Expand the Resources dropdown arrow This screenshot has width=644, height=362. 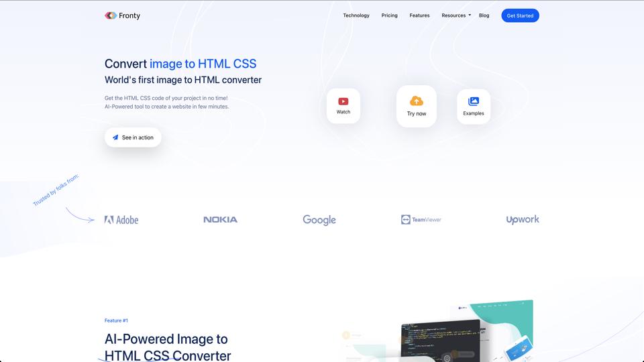click(470, 15)
